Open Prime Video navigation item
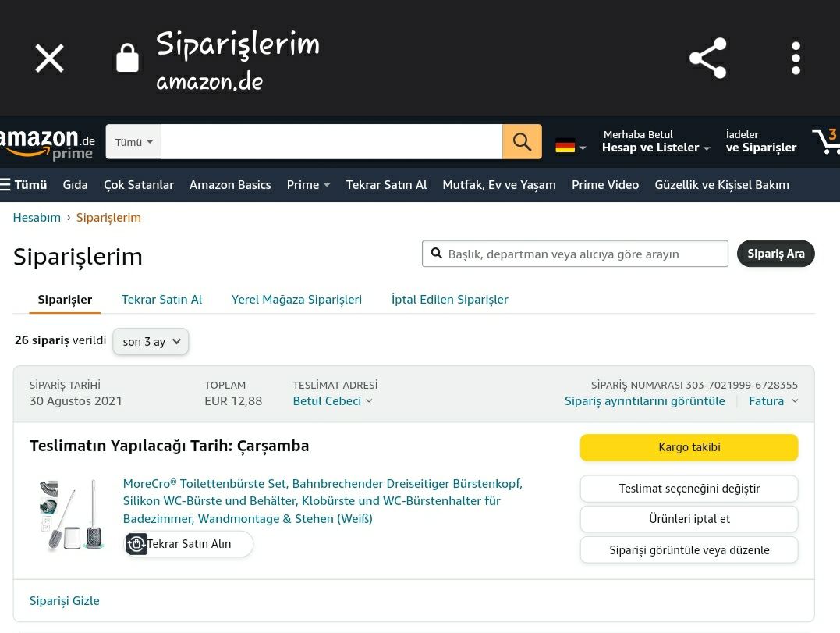The image size is (840, 633). 604,185
